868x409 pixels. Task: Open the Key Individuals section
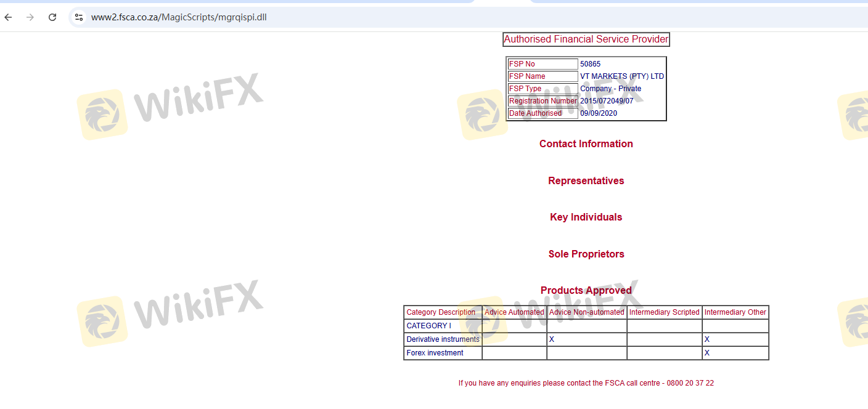pos(586,217)
